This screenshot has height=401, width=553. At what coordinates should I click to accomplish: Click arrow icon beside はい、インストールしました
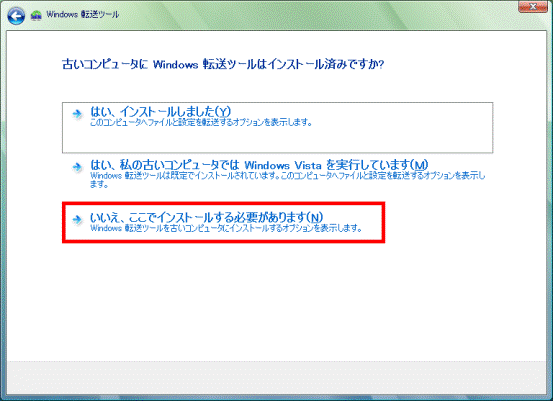click(77, 114)
